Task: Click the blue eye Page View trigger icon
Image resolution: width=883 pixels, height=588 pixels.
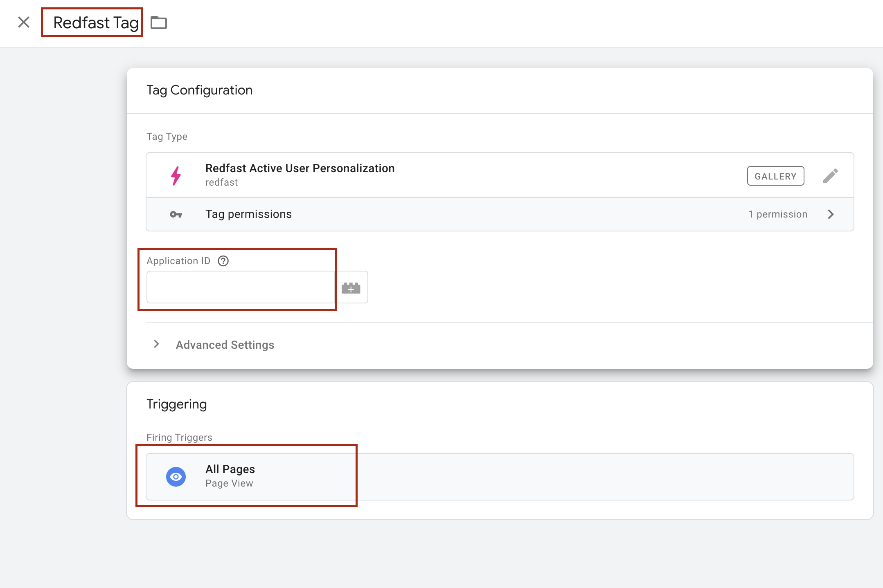Action: (176, 477)
